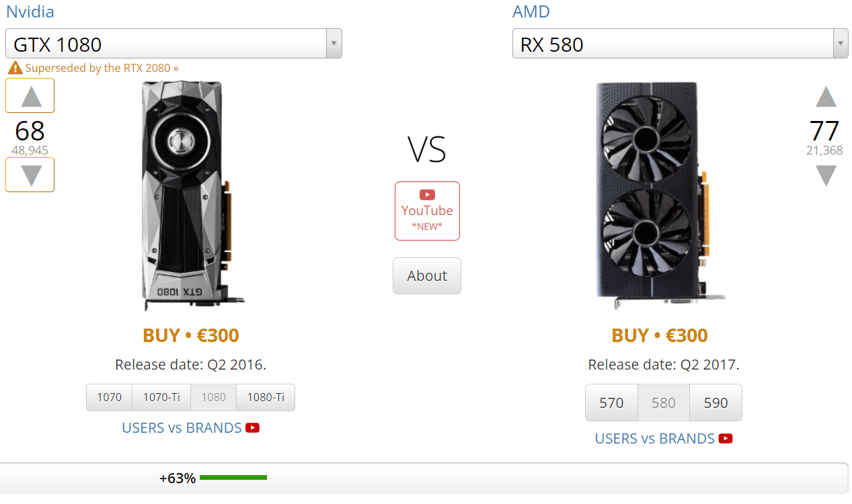Screen dimensions: 852x504
Task: Click BUY €300 link for GTX 1080
Action: point(191,335)
